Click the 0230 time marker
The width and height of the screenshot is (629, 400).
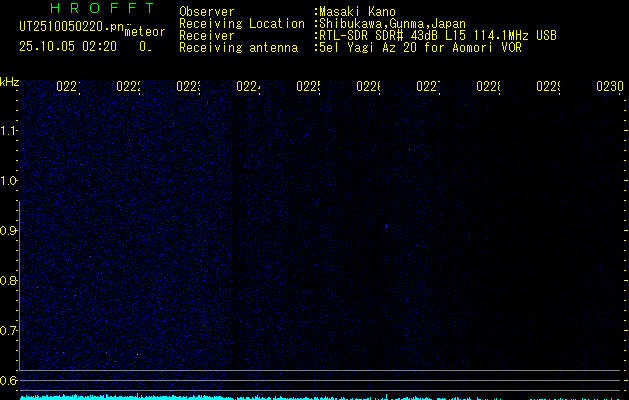click(x=610, y=86)
